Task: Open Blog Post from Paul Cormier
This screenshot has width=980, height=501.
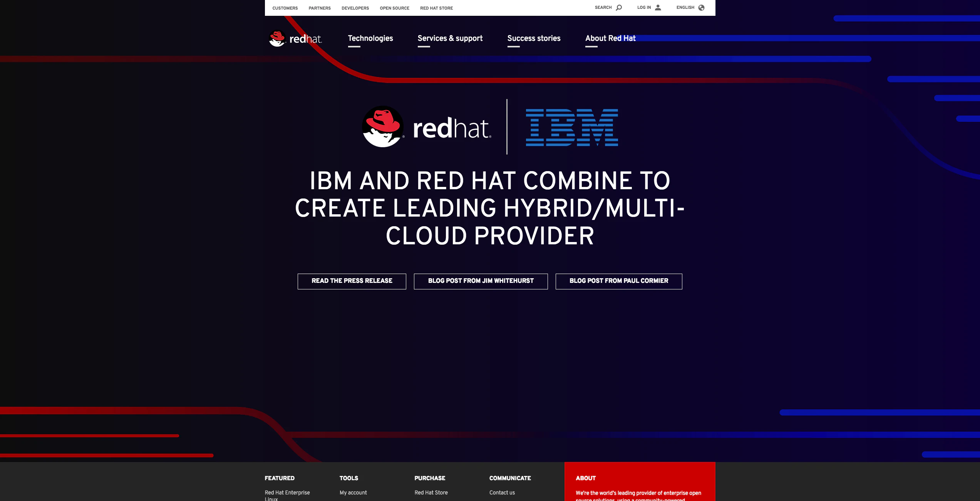Action: click(618, 281)
